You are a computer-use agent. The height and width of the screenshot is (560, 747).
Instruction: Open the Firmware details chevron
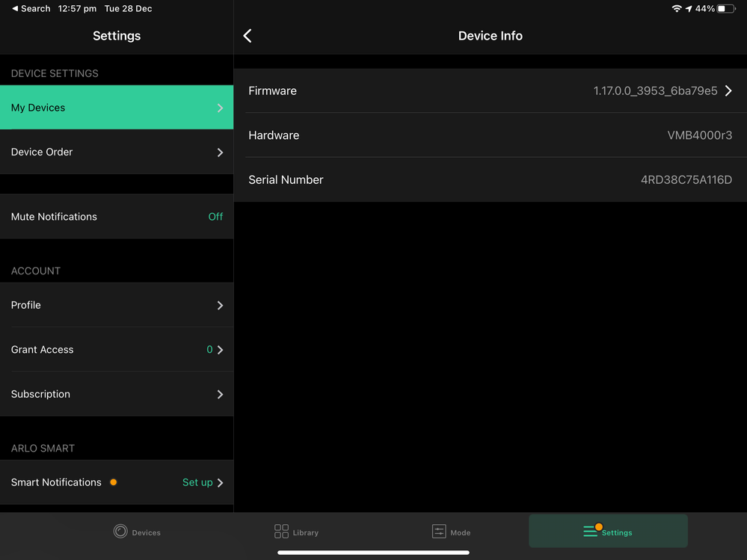pos(728,91)
